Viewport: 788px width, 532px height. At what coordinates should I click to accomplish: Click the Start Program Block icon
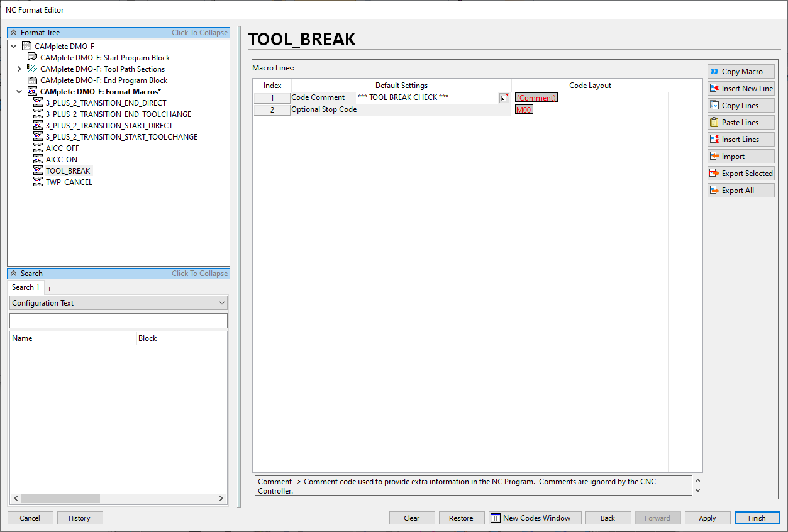[32, 58]
